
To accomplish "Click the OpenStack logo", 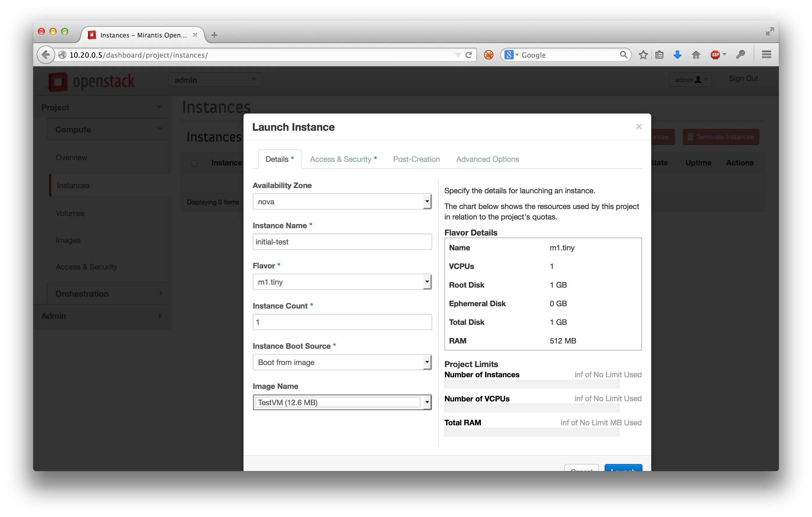I will [91, 82].
